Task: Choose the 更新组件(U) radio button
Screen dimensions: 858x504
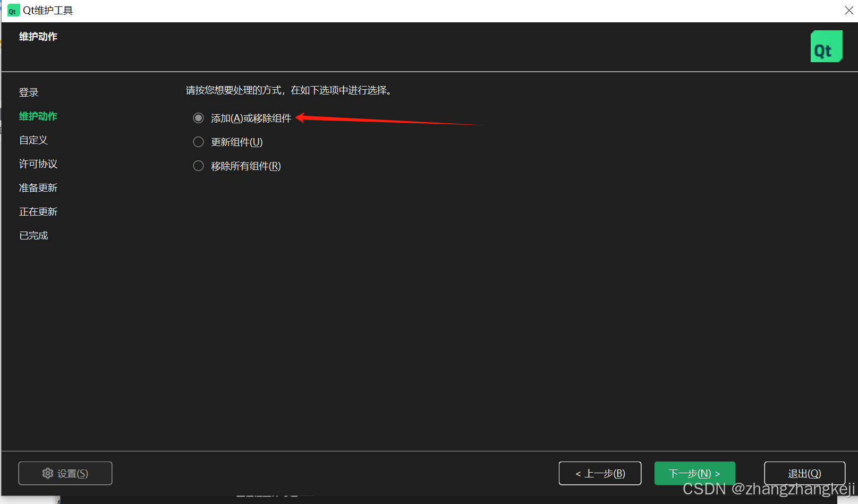Action: coord(199,142)
